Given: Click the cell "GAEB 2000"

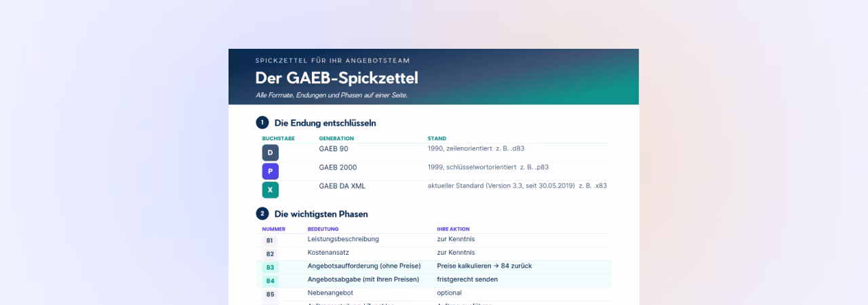Looking at the screenshot, I should 338,167.
